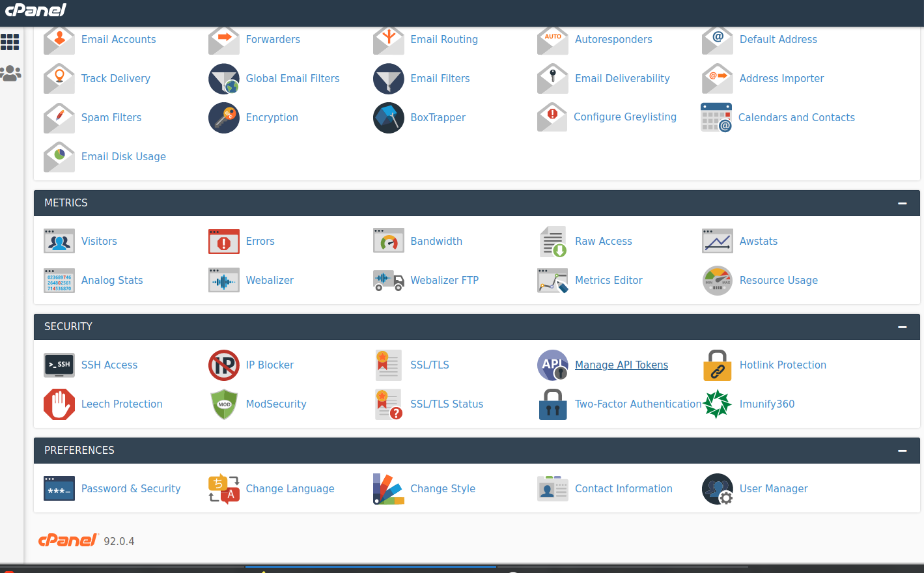924x573 pixels.
Task: Open the Change Style swatches icon
Action: tap(389, 489)
